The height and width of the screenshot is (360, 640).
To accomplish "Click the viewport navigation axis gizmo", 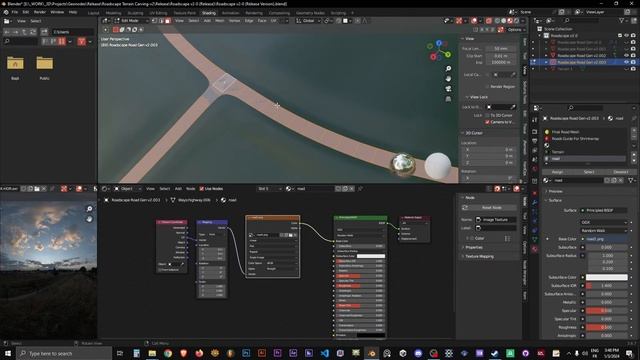I will pos(439,50).
